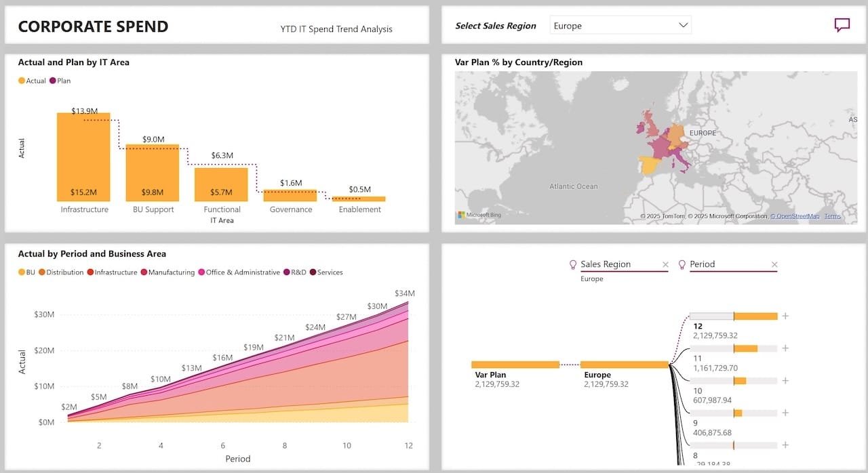Select R&D in the area chart legend
This screenshot has height=473, width=868.
point(294,272)
